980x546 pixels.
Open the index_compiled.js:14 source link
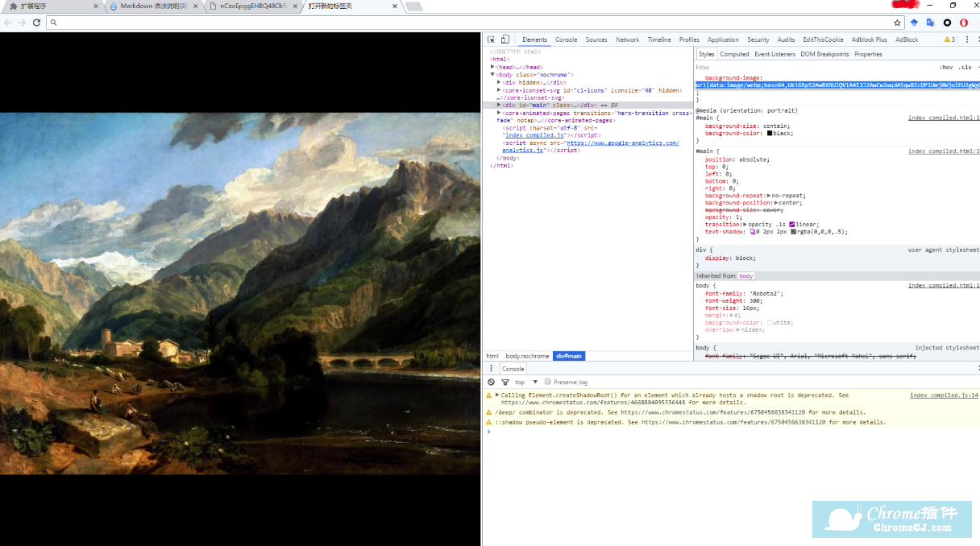(x=944, y=395)
